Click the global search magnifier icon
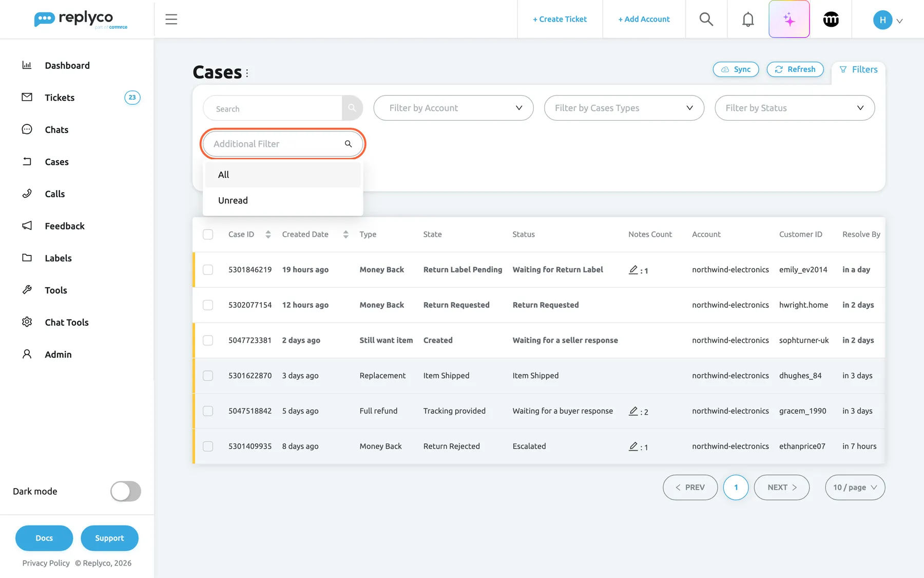The height and width of the screenshot is (578, 924). coord(706,20)
